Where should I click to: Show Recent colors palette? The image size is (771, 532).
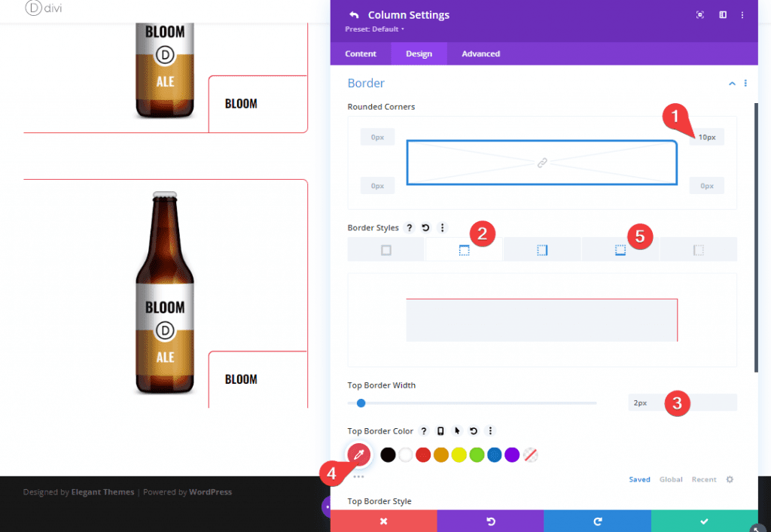click(x=704, y=479)
